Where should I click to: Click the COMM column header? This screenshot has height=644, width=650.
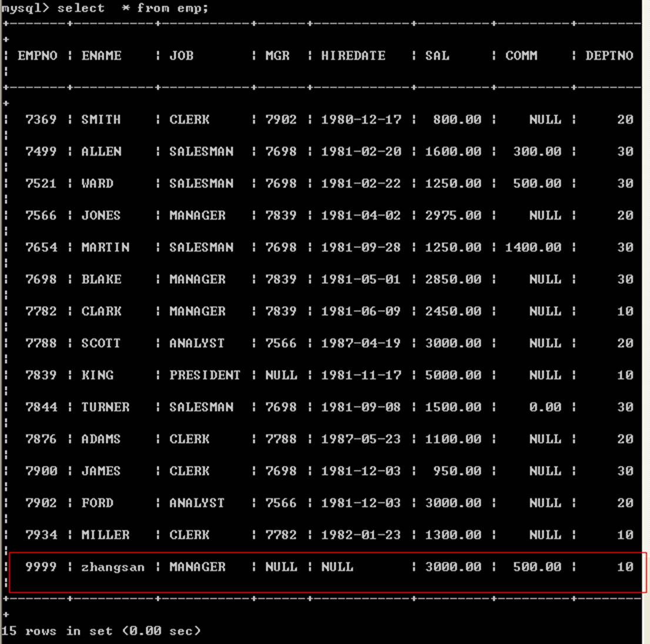point(521,56)
